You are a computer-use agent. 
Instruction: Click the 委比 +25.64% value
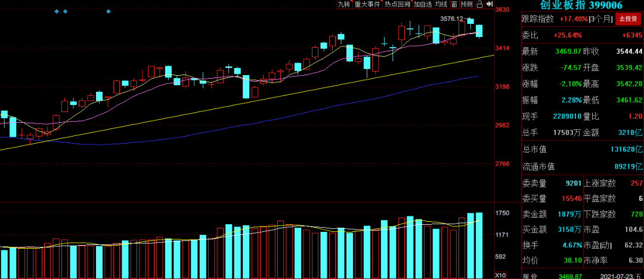[x=568, y=35]
